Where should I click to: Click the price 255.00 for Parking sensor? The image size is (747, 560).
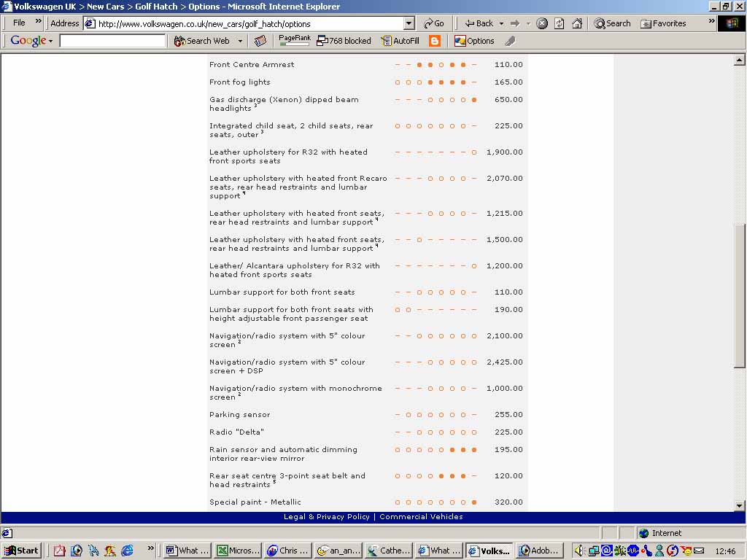coord(508,414)
